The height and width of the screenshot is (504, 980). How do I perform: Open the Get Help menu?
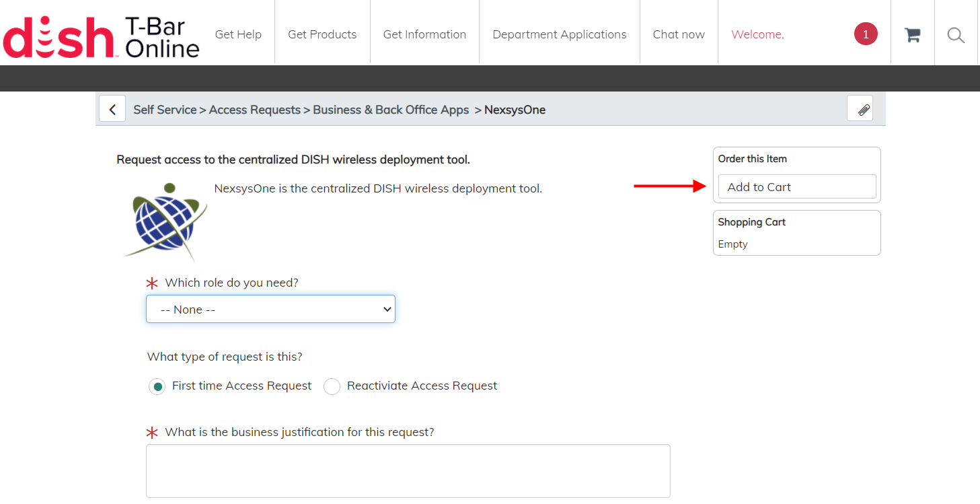(238, 34)
